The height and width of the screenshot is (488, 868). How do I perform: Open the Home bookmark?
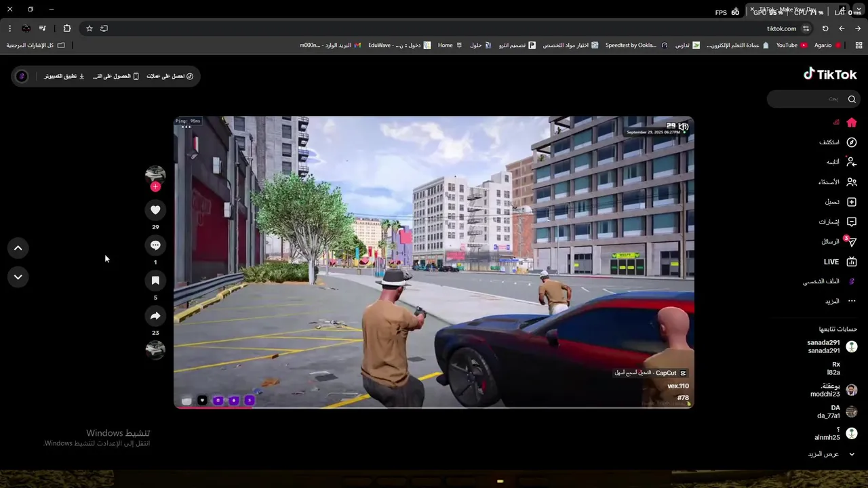click(x=450, y=45)
